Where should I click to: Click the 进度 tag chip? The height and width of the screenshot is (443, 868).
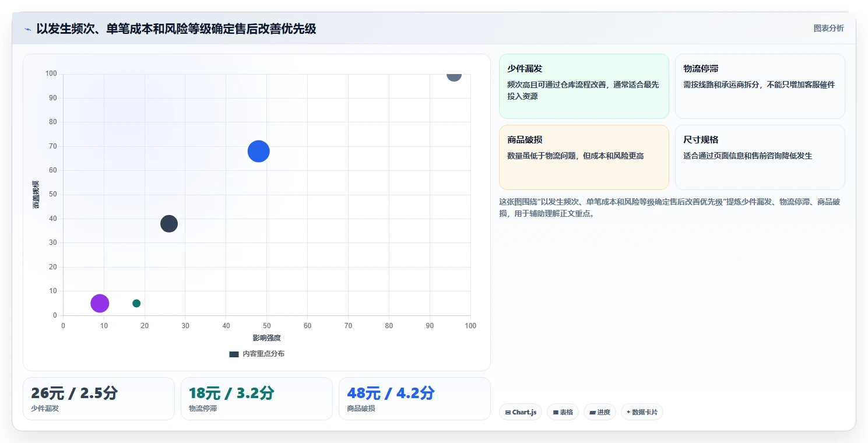coord(599,412)
